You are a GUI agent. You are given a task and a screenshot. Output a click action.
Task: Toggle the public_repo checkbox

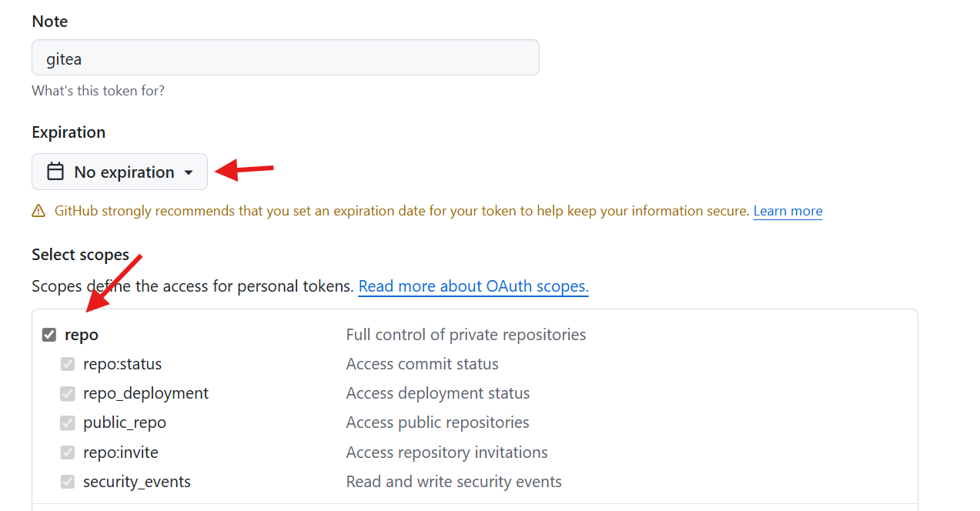pos(68,423)
